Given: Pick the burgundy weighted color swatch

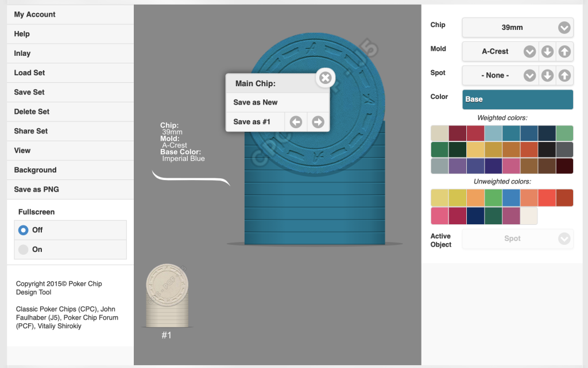Looking at the screenshot, I should [458, 133].
